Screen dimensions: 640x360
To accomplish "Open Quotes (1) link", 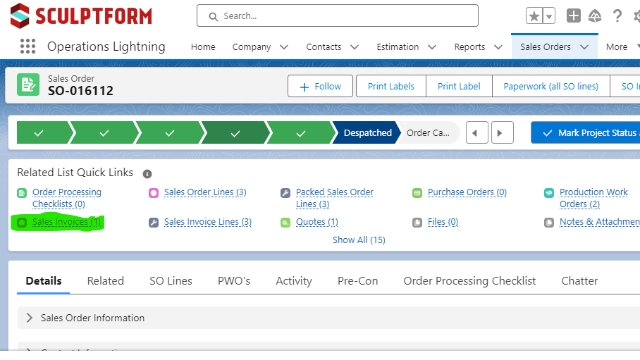I will 317,222.
